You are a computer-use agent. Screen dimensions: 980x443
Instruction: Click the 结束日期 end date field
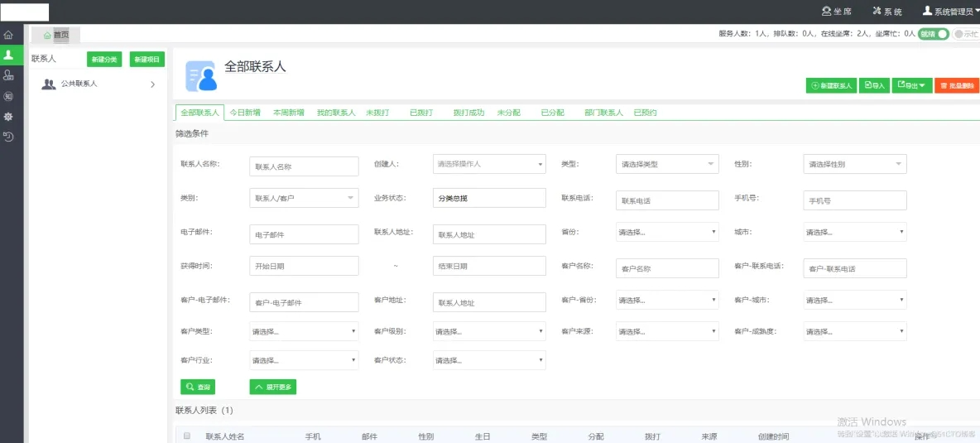[x=489, y=266]
